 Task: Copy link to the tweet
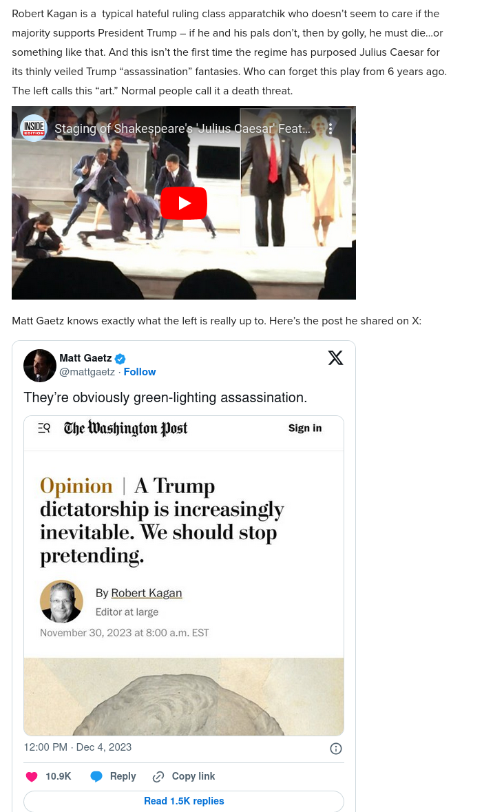pyautogui.click(x=184, y=776)
